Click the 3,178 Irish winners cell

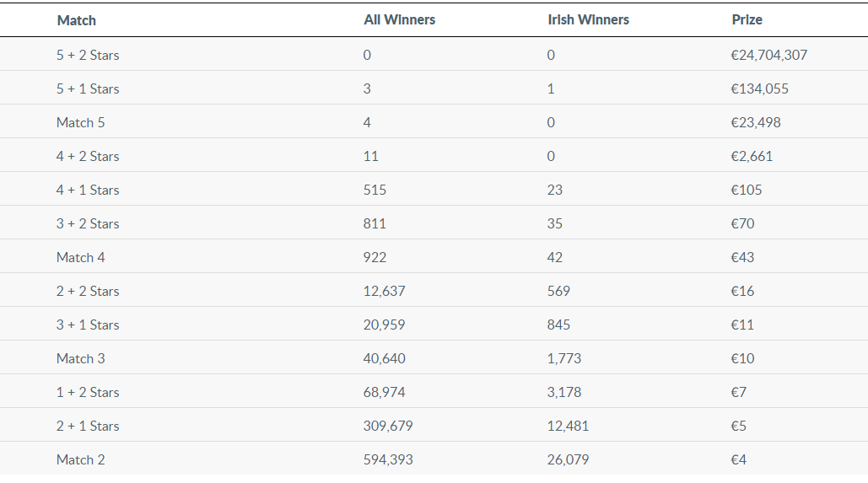click(563, 392)
